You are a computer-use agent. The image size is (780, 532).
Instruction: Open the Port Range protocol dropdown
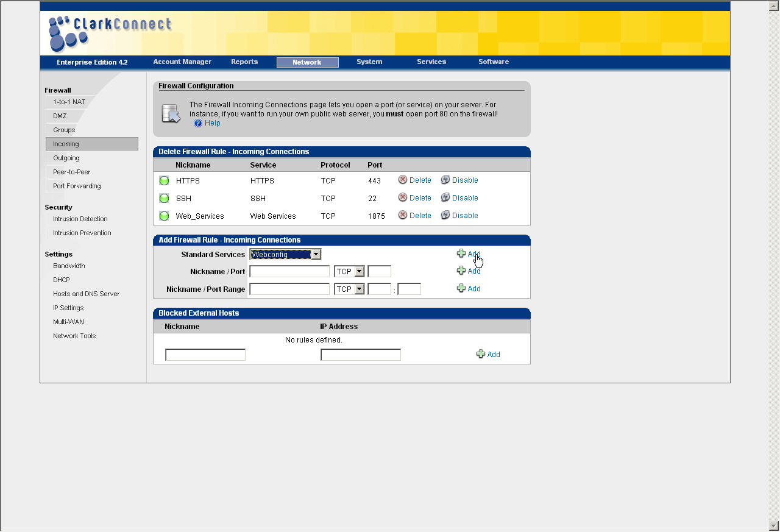click(360, 289)
